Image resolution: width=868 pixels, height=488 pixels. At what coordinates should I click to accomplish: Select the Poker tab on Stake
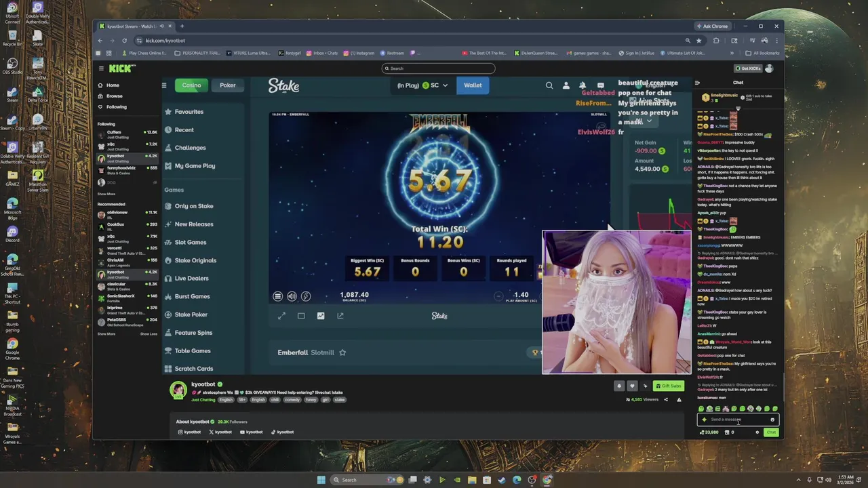(x=228, y=85)
